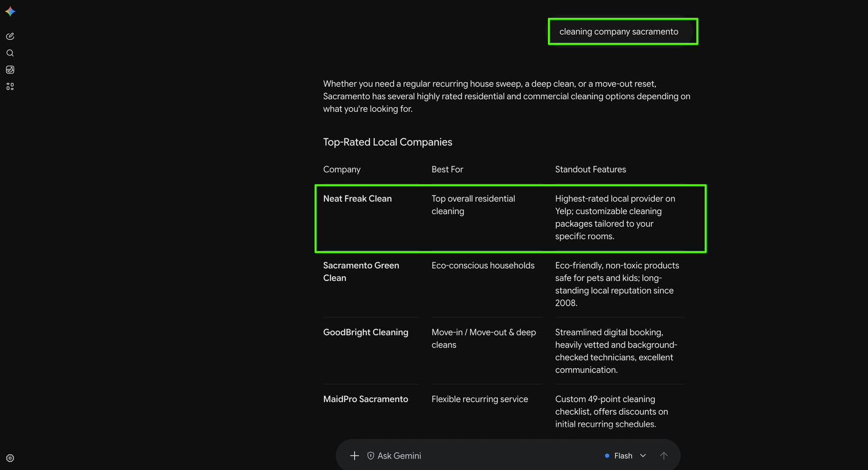Select 'Neat Freak Clean' company name

pyautogui.click(x=358, y=199)
